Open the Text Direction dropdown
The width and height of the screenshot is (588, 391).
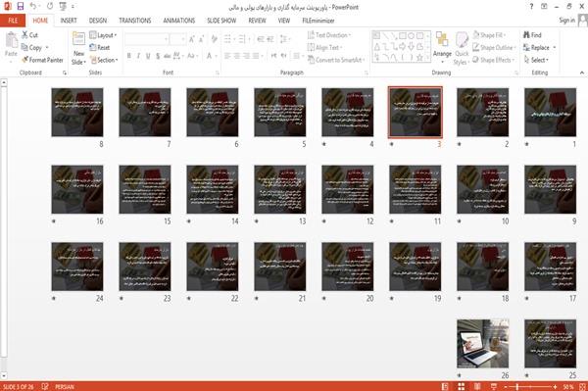pyautogui.click(x=329, y=35)
